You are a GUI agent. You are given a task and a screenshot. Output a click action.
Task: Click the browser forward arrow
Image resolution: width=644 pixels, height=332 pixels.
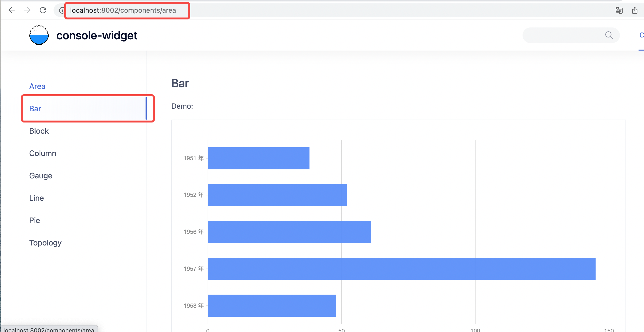click(x=27, y=10)
